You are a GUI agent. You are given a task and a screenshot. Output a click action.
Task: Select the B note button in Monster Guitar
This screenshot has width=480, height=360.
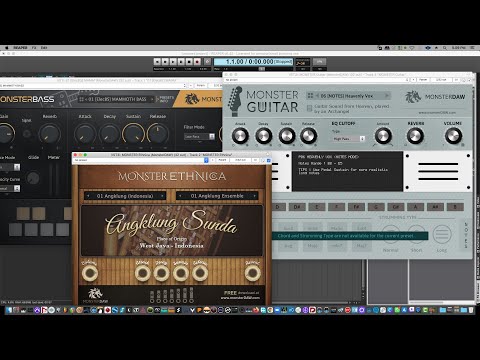[x=455, y=207]
